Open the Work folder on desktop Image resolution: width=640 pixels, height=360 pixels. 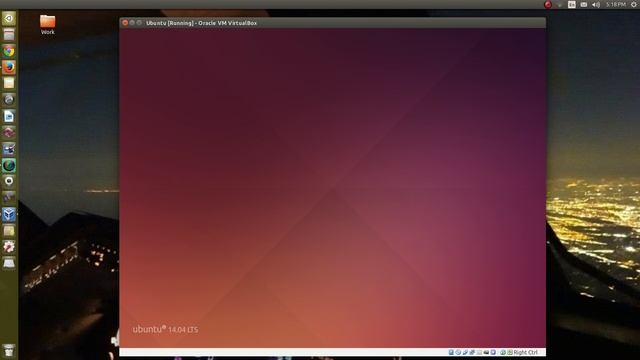tap(47, 24)
